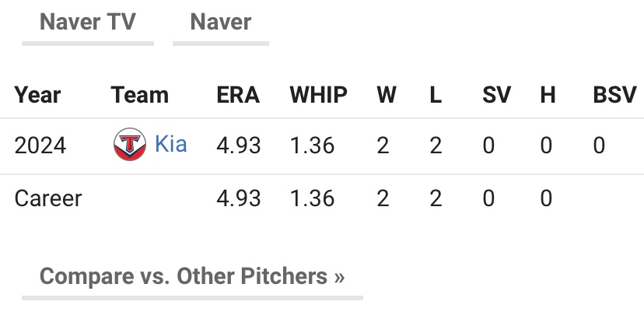644x319 pixels.
Task: Click the W column header
Action: coord(387,95)
